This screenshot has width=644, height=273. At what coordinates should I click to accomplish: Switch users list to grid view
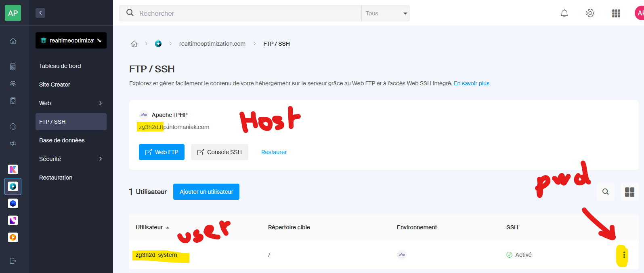point(629,192)
